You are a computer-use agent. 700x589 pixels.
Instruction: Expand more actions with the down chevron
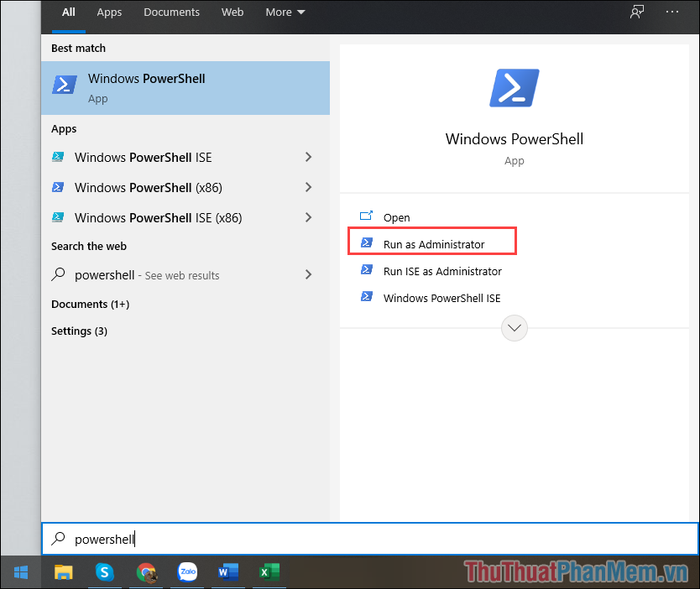click(514, 328)
